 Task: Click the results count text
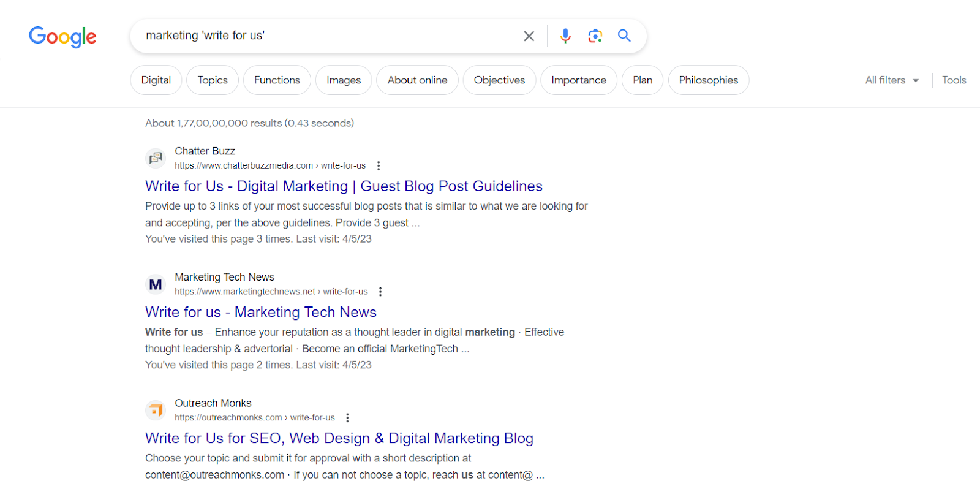[x=249, y=123]
